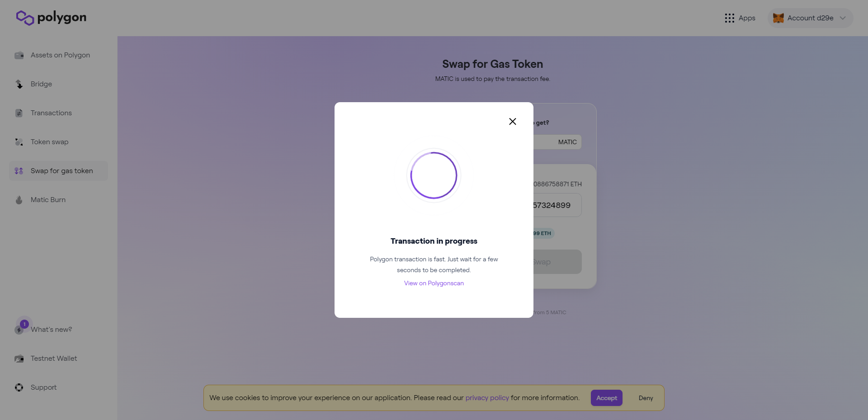Click the Support lifebuoy icon
868x420 pixels.
19,387
